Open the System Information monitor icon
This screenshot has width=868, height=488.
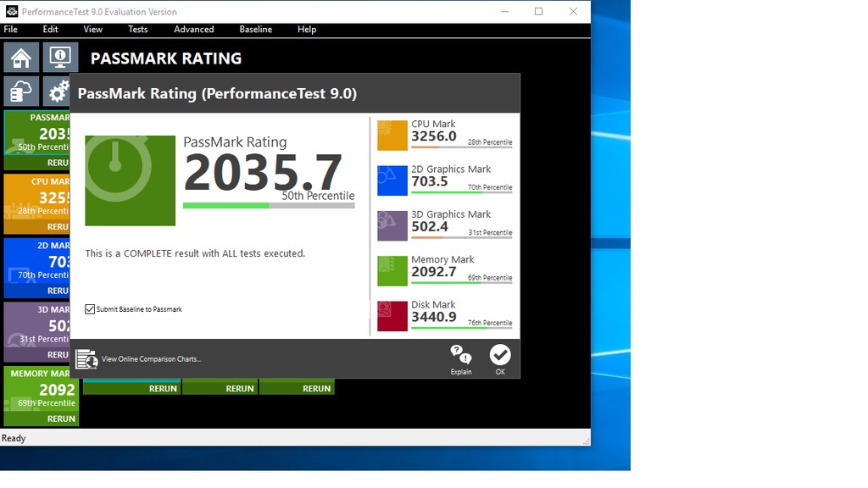pos(60,58)
